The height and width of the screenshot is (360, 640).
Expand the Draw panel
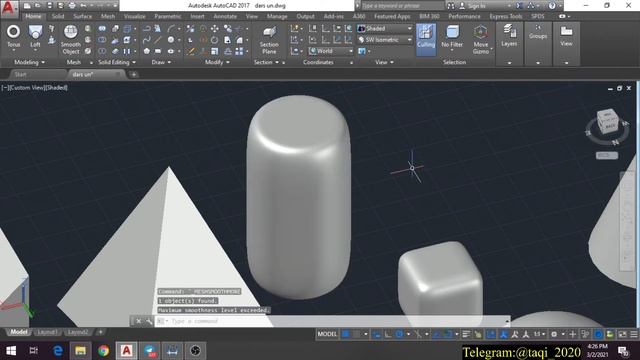coord(161,62)
